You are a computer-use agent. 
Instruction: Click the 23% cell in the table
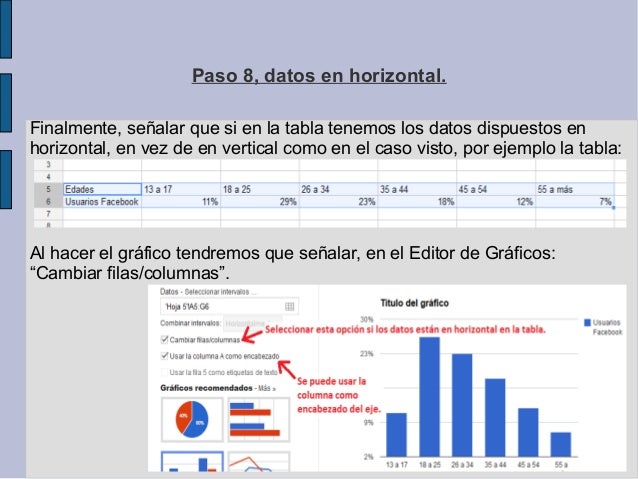(338, 201)
